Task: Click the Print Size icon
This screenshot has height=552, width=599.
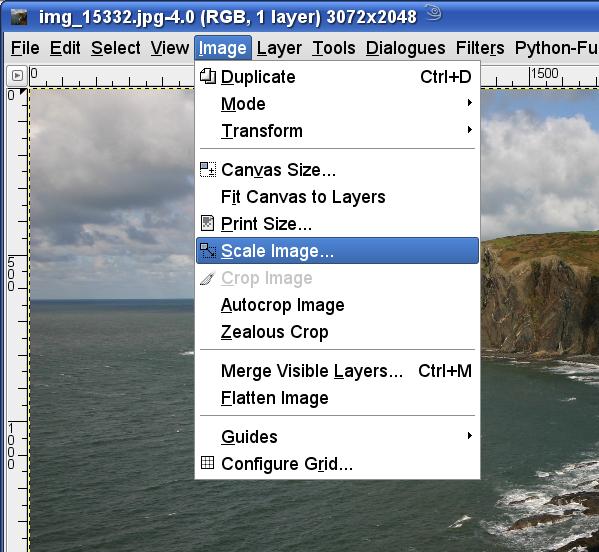Action: tap(207, 223)
